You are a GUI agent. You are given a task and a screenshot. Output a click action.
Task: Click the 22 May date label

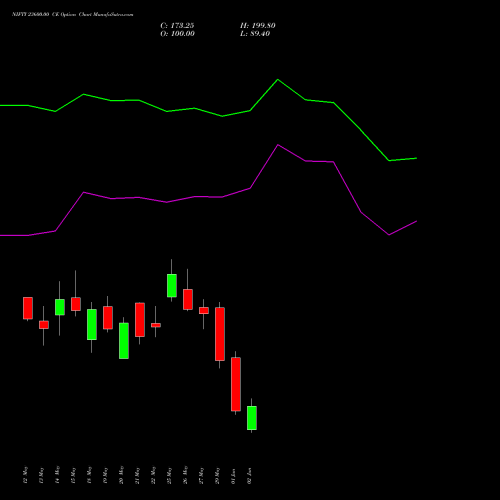pos(154,475)
